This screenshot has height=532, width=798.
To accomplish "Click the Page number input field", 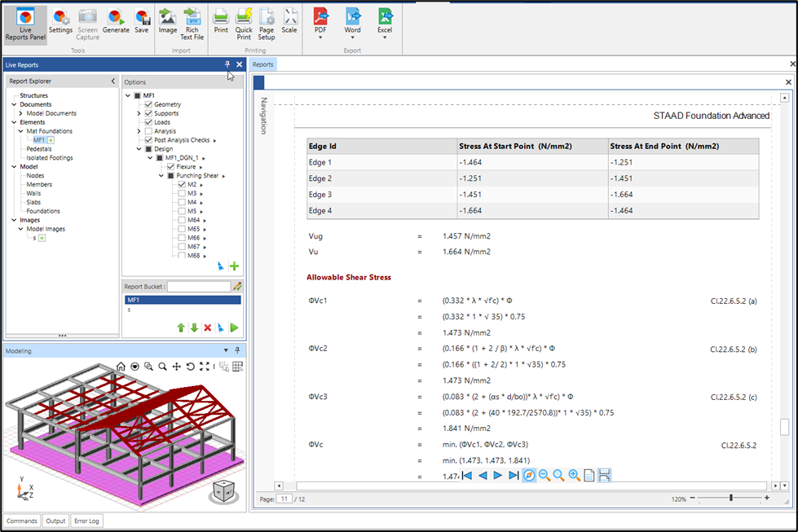I will [284, 499].
